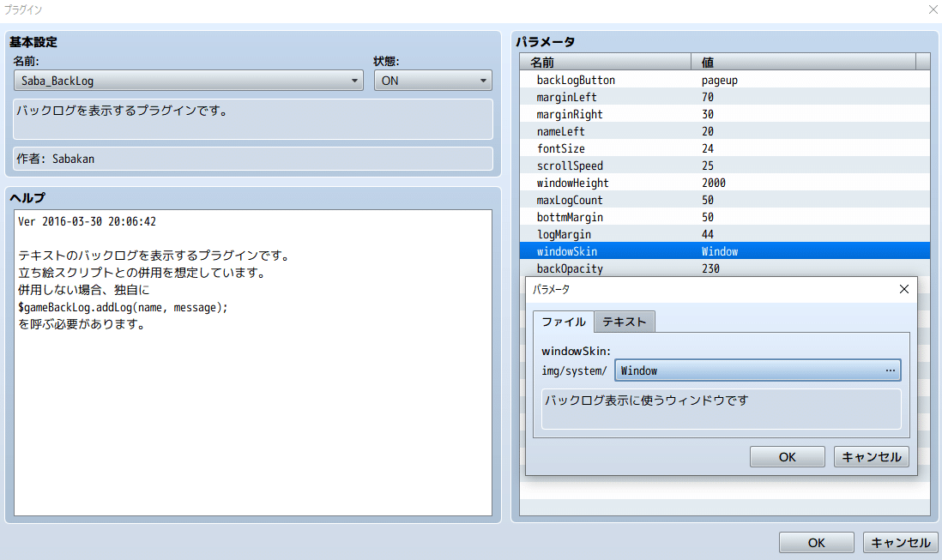Click キャンセル at the plugin window bottom
942x560 pixels.
(x=901, y=543)
